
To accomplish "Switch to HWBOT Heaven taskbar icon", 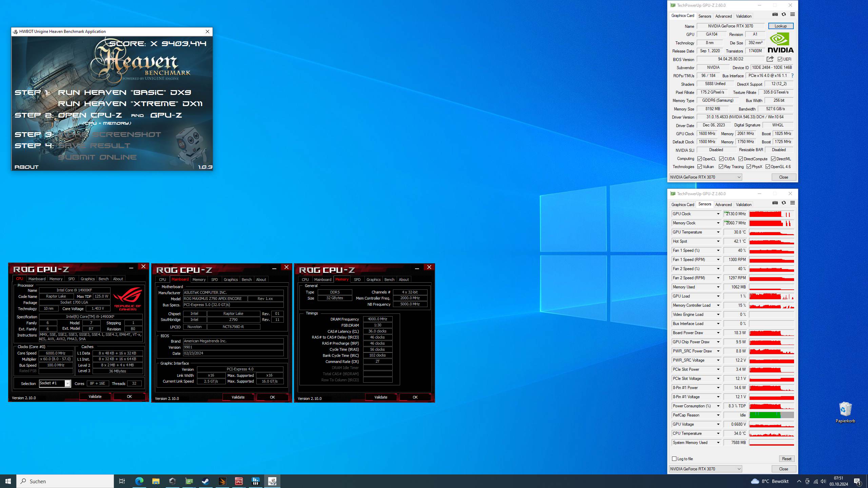I will [272, 481].
